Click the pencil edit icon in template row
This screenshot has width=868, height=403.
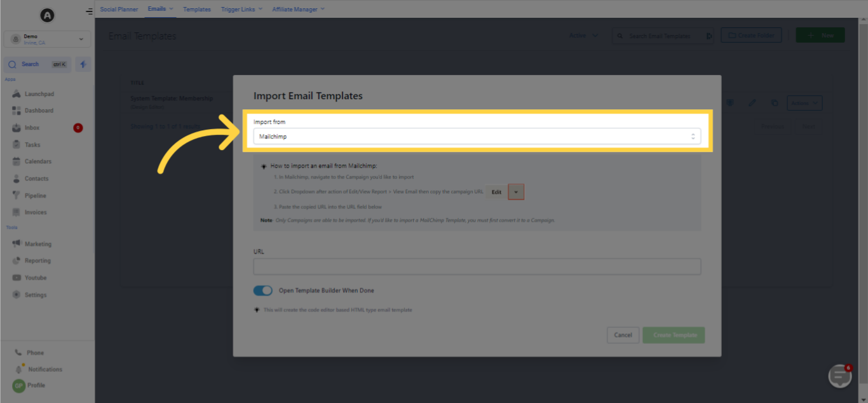[x=752, y=102]
